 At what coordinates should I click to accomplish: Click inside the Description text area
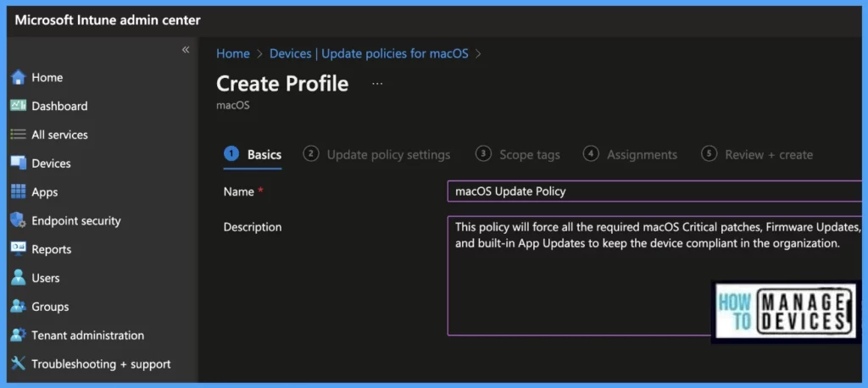pyautogui.click(x=655, y=275)
